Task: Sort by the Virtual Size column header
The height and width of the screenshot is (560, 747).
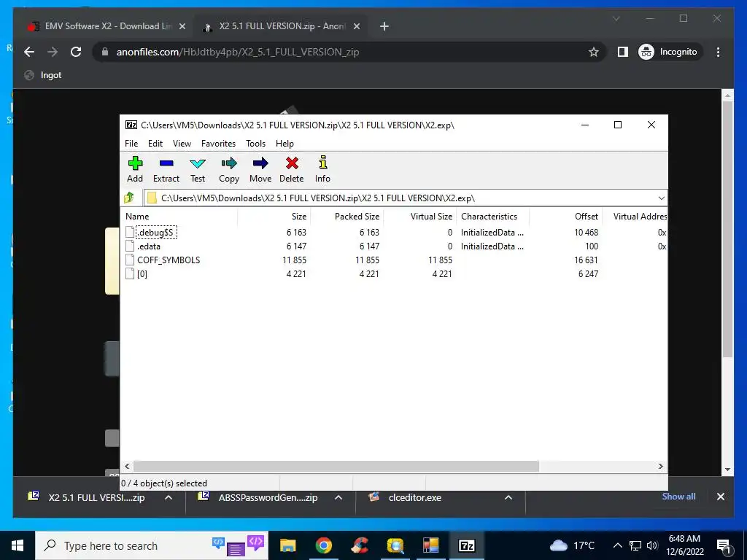Action: pyautogui.click(x=419, y=216)
